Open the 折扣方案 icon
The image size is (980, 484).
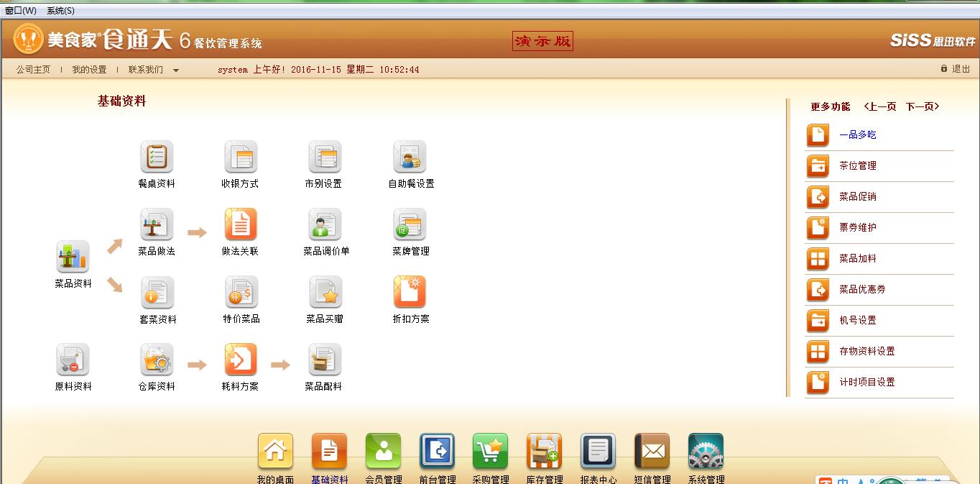pyautogui.click(x=410, y=292)
